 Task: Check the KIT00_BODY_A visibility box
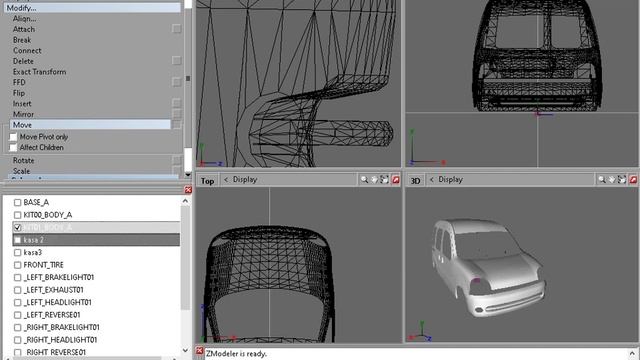point(17,215)
